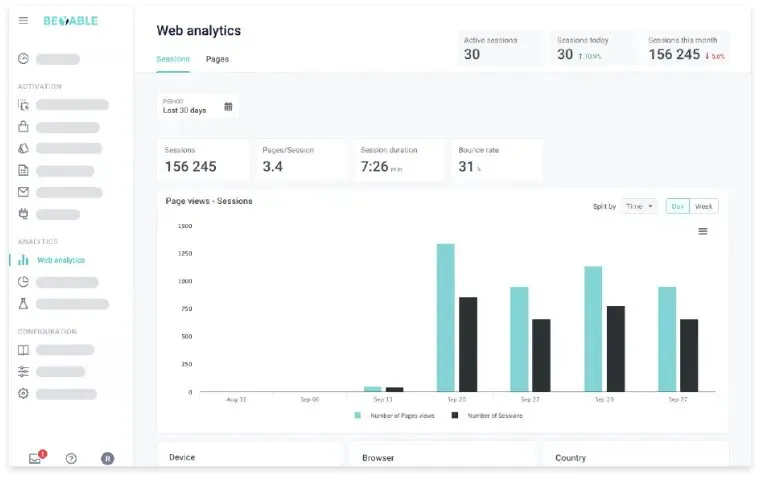This screenshot has height=479, width=760.
Task: Open the user avatar R profile
Action: [x=107, y=458]
